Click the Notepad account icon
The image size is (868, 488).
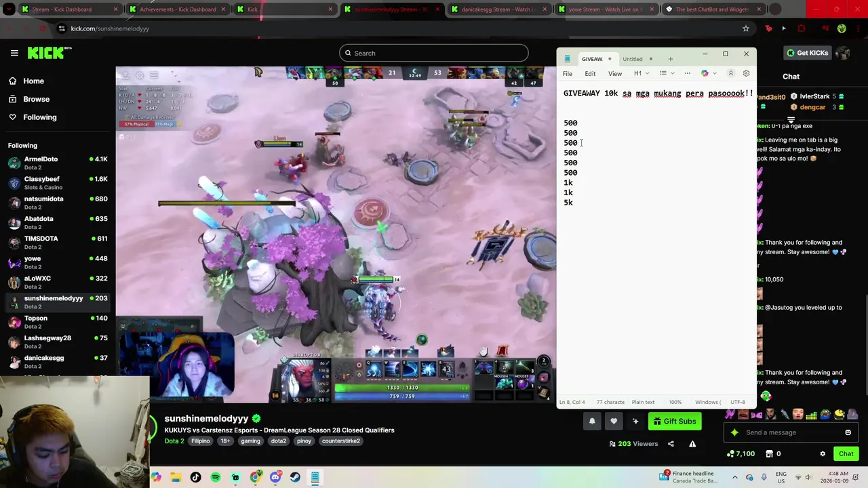[730, 73]
